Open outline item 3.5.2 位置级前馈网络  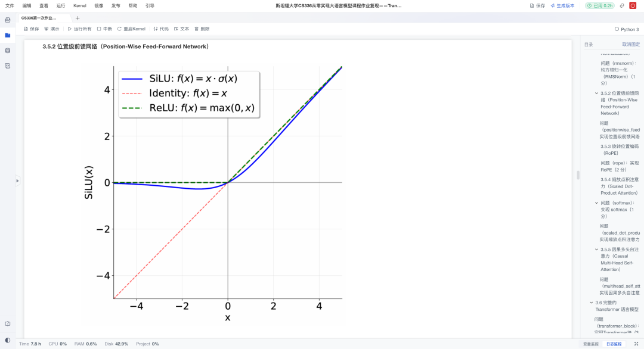coord(620,103)
